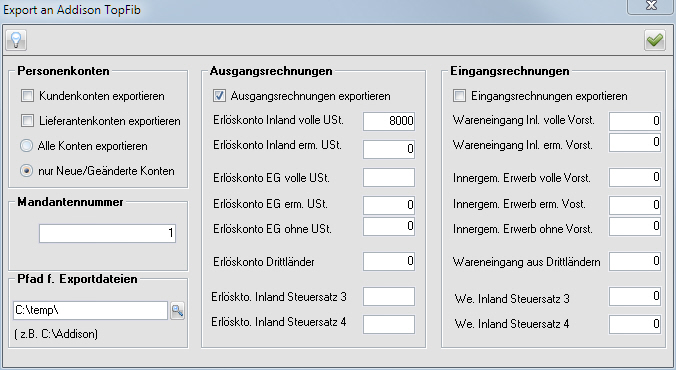
Task: Open folder browser next to export path
Action: pyautogui.click(x=178, y=310)
